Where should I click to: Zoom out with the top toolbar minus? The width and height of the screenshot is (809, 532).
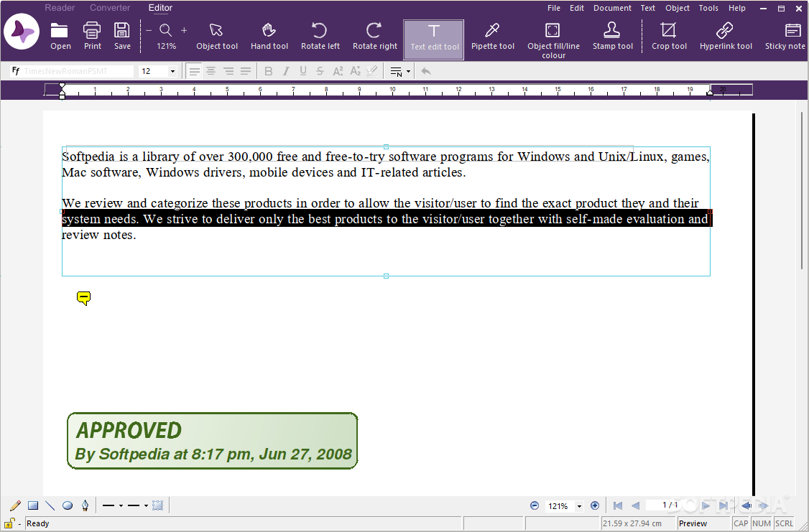click(149, 30)
